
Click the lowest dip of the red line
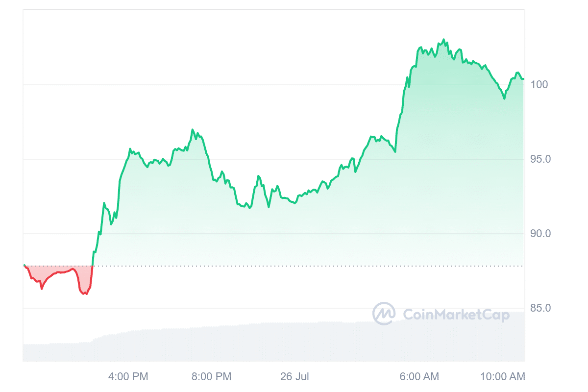(86, 294)
